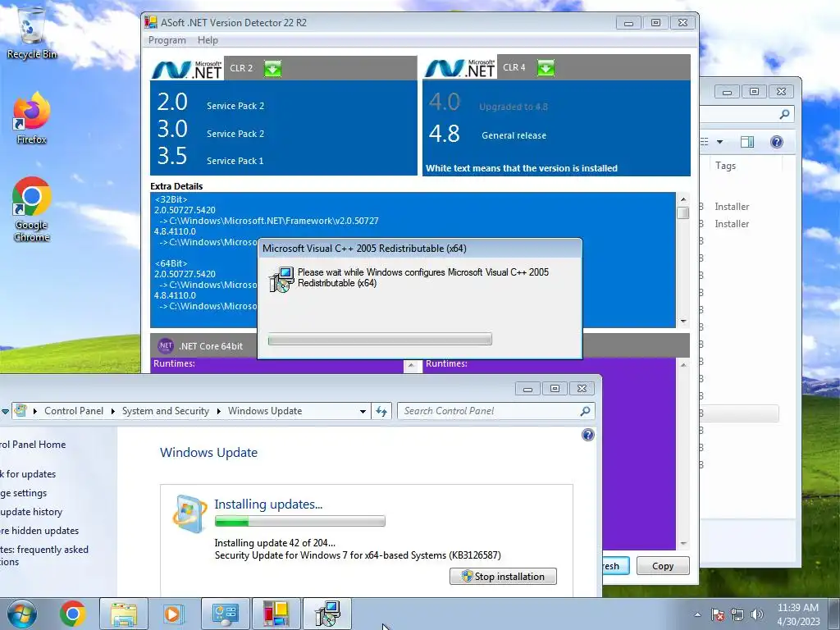Expand the arrow before Control Panel breadcrumb
This screenshot has height=630, width=840.
[35, 411]
